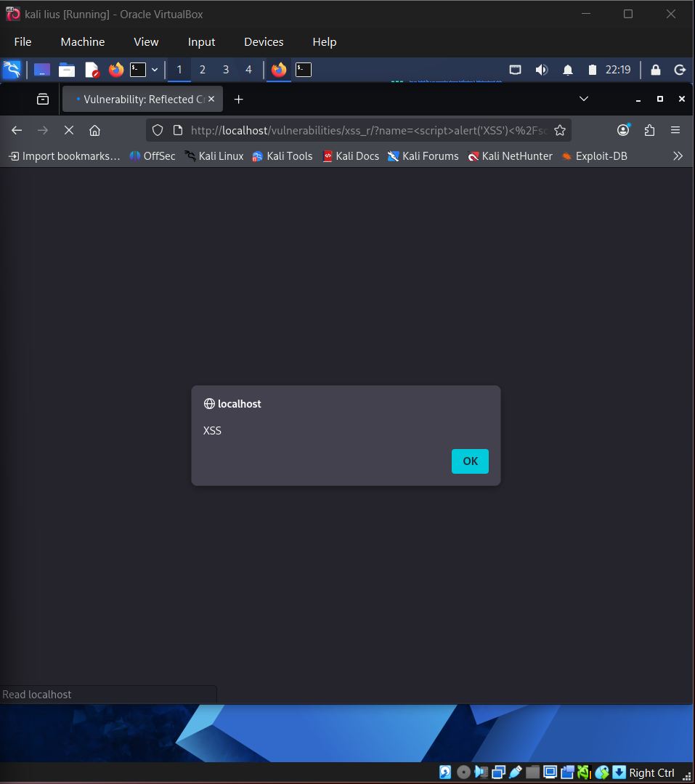Open VirtualBox View menu

(x=146, y=42)
